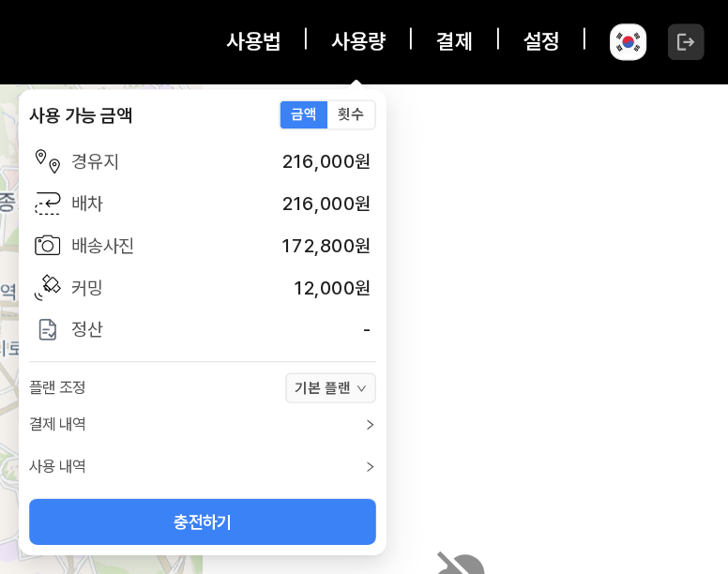Open the 결제 menu item
Viewport: 728px width, 574px height.
click(454, 41)
